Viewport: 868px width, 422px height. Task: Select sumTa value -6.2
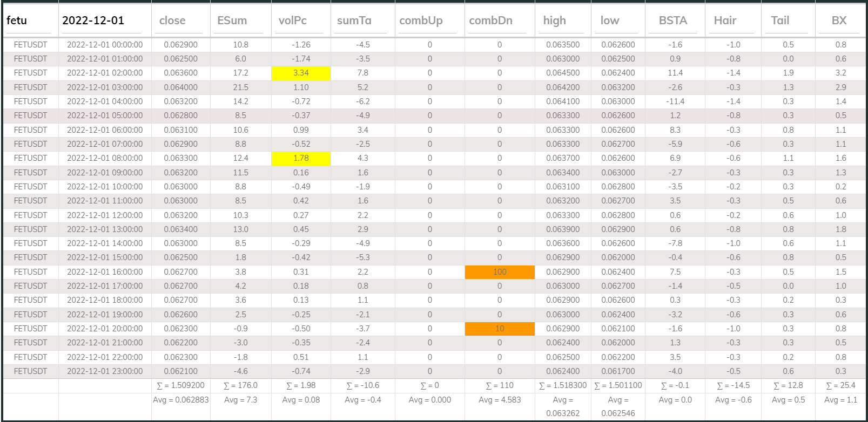coord(363,101)
